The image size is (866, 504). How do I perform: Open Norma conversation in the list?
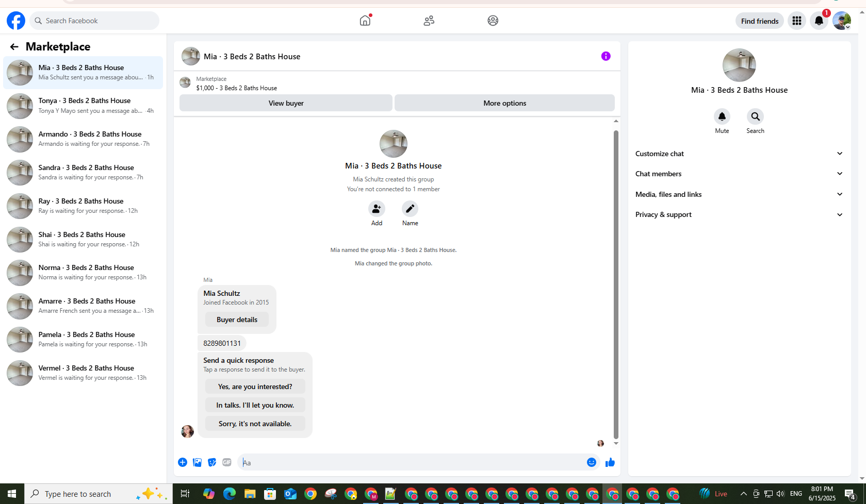(x=83, y=273)
